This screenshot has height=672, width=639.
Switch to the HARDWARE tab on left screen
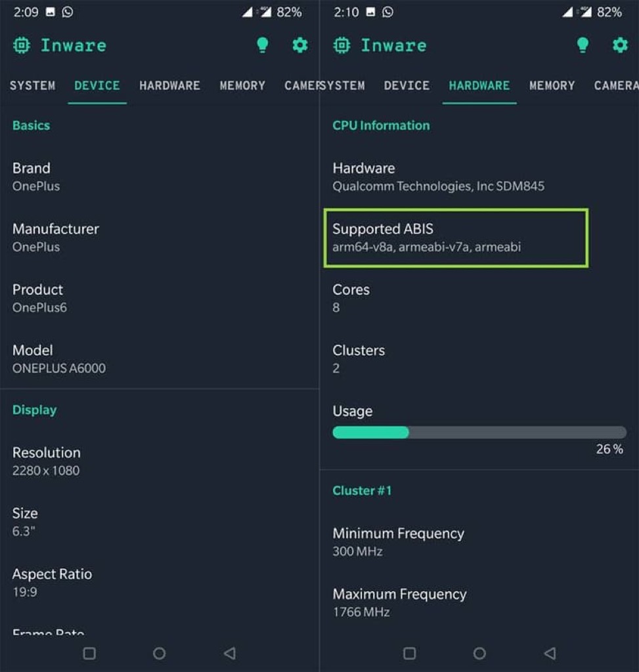pyautogui.click(x=169, y=85)
